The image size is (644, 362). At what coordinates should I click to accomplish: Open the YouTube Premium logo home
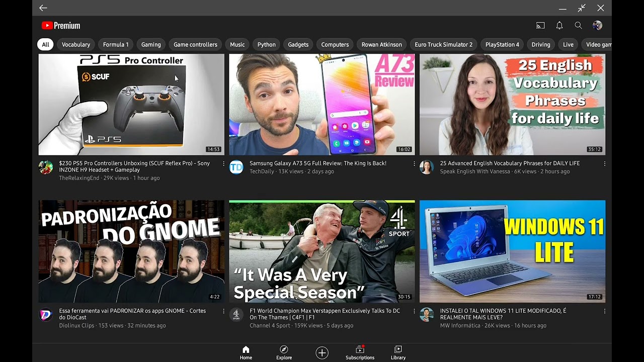coord(61,26)
